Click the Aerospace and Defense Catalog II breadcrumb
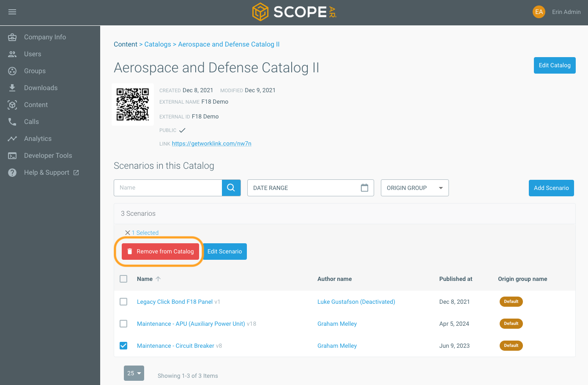 tap(229, 44)
